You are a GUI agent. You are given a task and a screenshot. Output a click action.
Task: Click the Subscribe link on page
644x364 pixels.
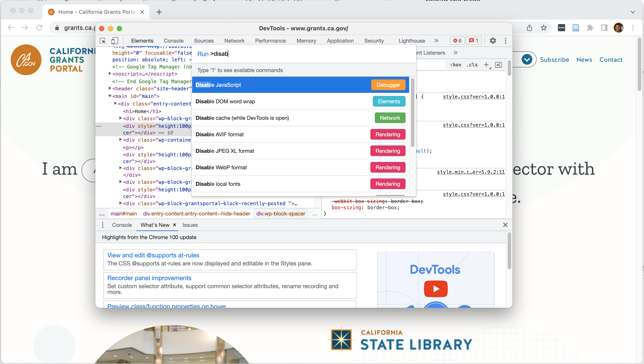coord(554,60)
